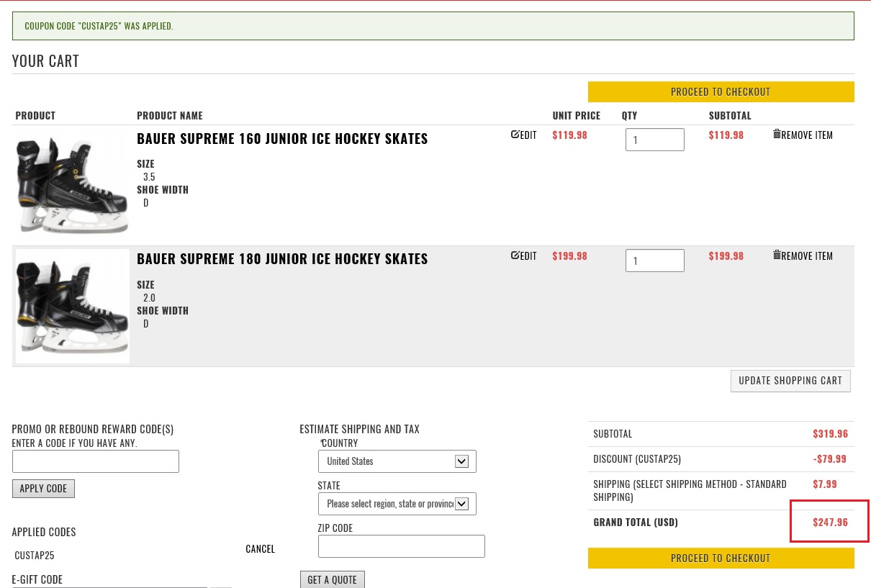Click the unit price $119.98
This screenshot has width=871, height=588.
pyautogui.click(x=569, y=135)
